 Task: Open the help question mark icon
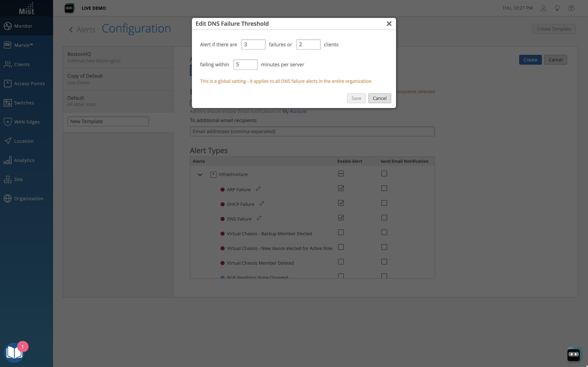571,8
